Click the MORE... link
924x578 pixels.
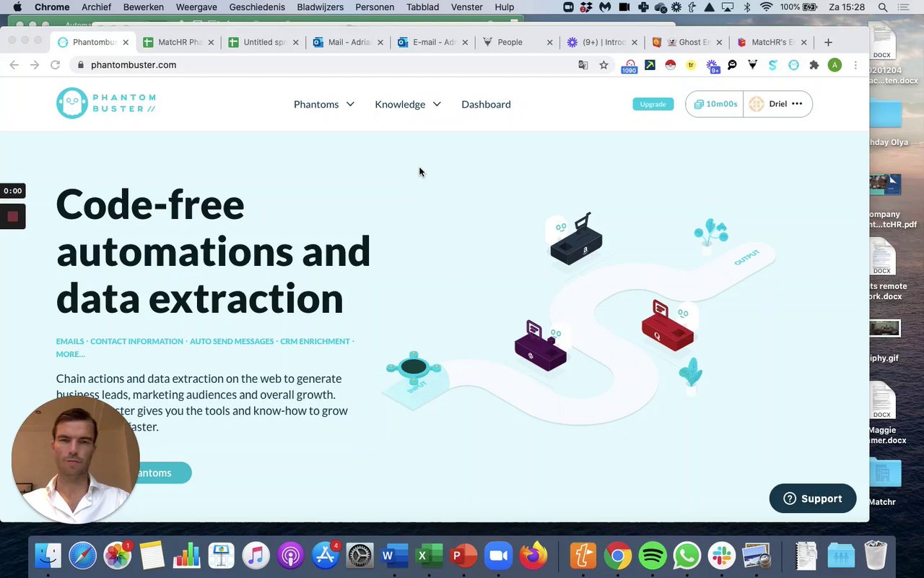coord(71,354)
